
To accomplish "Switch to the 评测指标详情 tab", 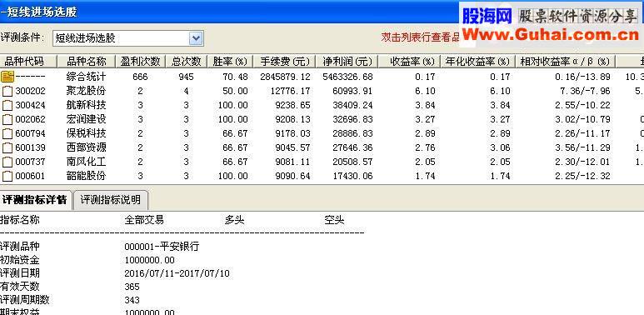I will click(35, 200).
